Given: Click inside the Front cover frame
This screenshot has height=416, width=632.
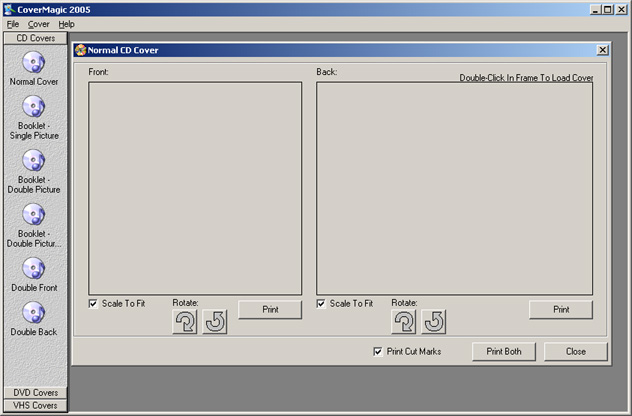Looking at the screenshot, I should [195, 189].
